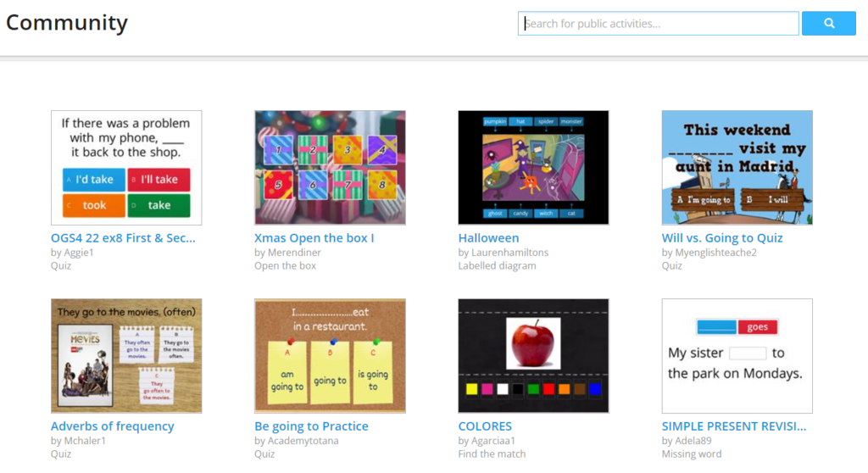868x473 pixels.
Task: Click the 'COLORES' activity title link
Action: [x=485, y=426]
